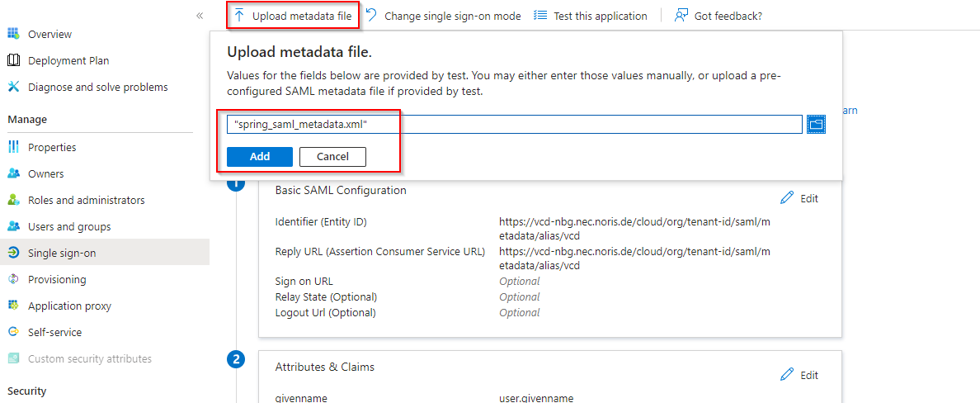The height and width of the screenshot is (403, 980).
Task: Click the Logout Url (Optional) label
Action: click(326, 312)
